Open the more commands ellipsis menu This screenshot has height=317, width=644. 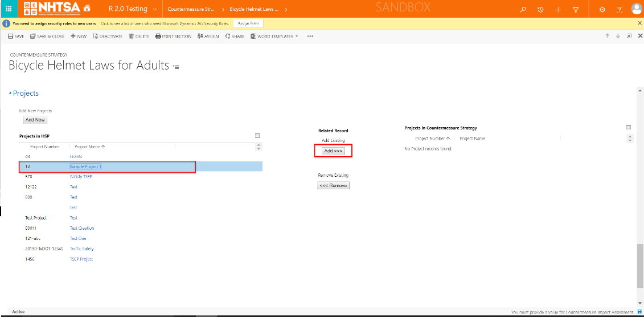pyautogui.click(x=310, y=36)
